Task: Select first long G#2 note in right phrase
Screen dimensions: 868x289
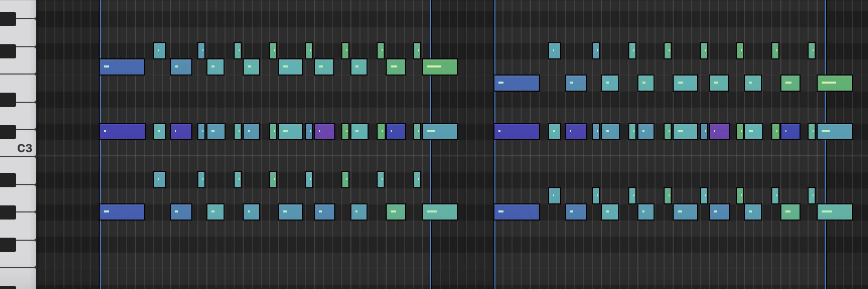Action: click(517, 212)
